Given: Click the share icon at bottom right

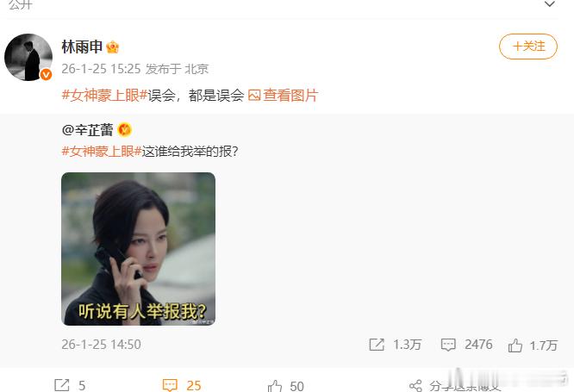Looking at the screenshot, I should click(x=415, y=386).
